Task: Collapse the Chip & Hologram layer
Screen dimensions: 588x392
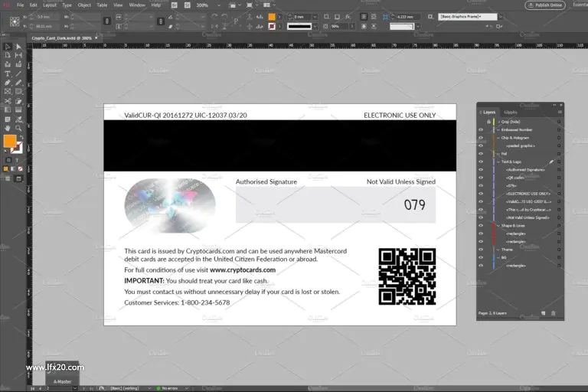Action: point(498,138)
